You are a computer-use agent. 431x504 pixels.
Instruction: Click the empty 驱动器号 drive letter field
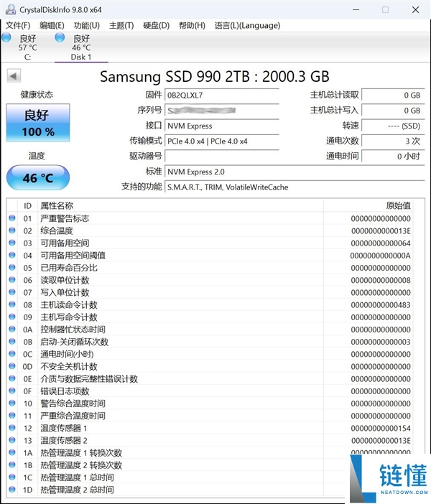[x=222, y=157]
